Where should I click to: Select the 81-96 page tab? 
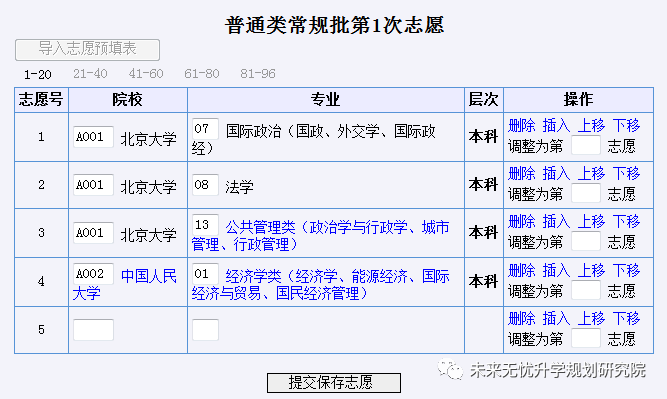click(258, 74)
